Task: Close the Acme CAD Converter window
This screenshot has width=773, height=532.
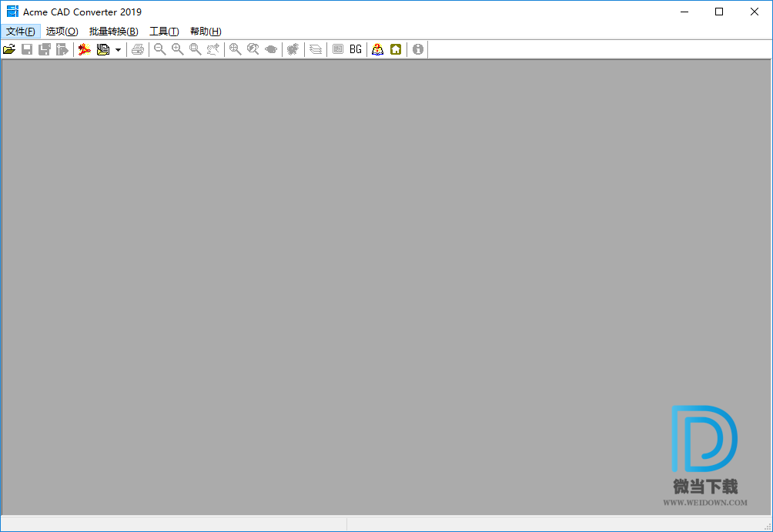Action: click(755, 12)
